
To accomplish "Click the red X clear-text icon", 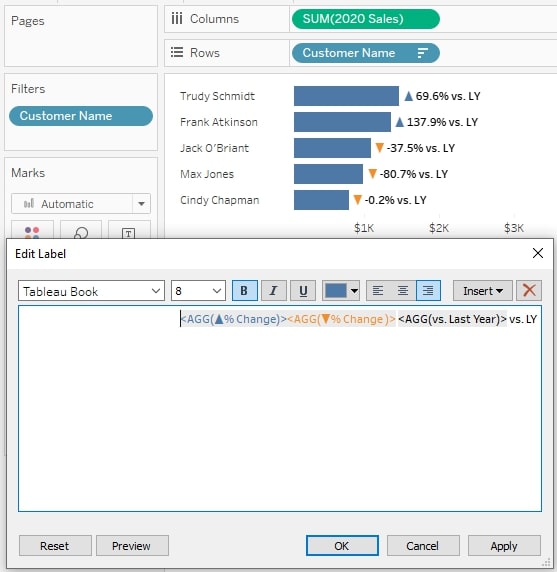I will pyautogui.click(x=529, y=291).
